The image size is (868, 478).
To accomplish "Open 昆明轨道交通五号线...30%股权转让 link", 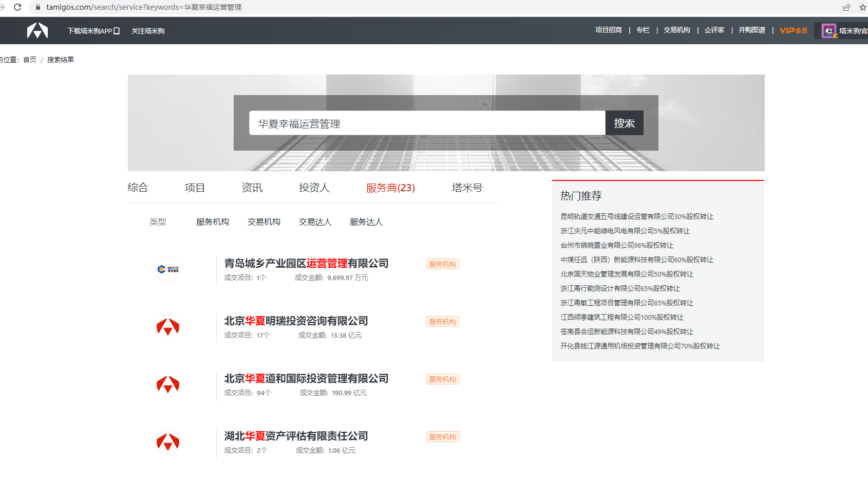I will coord(637,217).
